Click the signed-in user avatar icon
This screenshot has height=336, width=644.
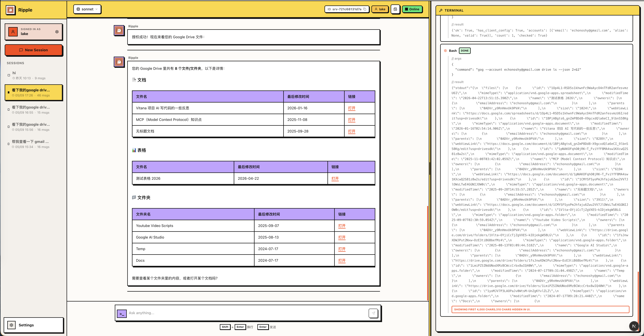tap(13, 32)
